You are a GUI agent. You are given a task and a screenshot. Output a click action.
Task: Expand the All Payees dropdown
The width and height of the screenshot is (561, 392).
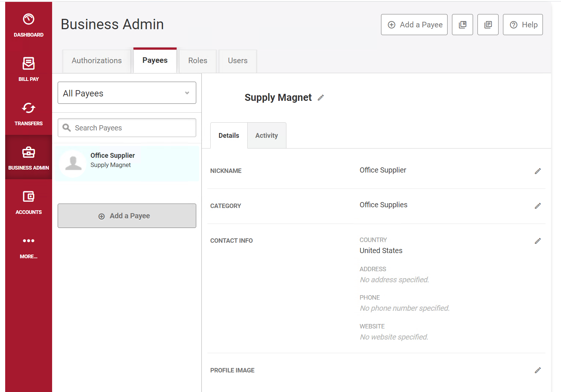pos(127,93)
